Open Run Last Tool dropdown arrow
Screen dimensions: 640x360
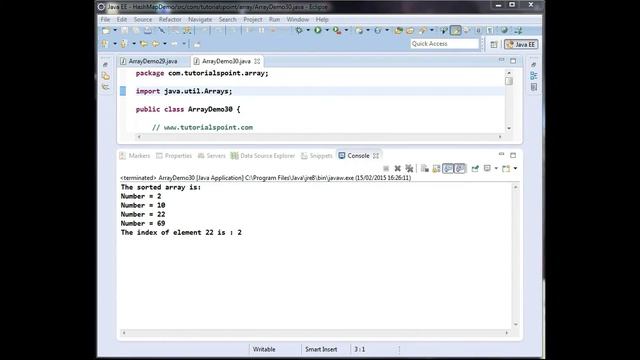pyautogui.click(x=346, y=30)
